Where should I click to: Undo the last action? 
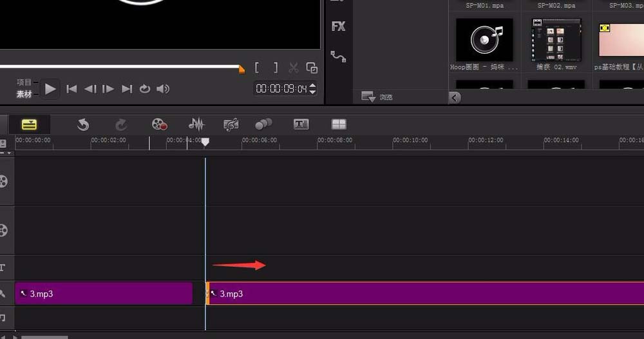click(83, 124)
